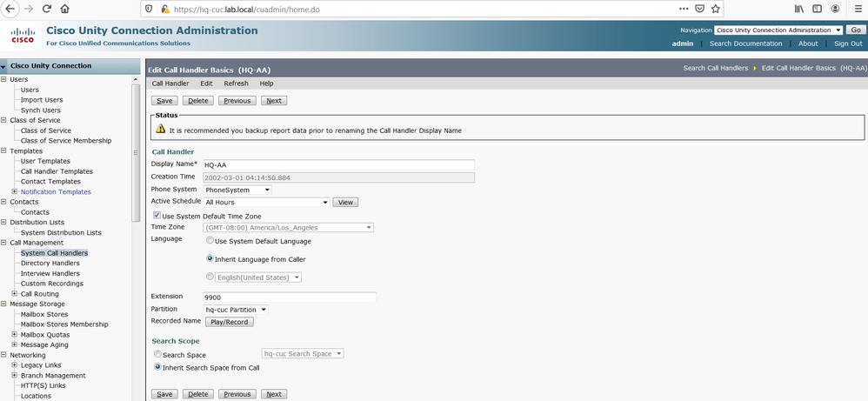The width and height of the screenshot is (868, 401).
Task: Click the padlock security warning icon
Action: pos(165,9)
